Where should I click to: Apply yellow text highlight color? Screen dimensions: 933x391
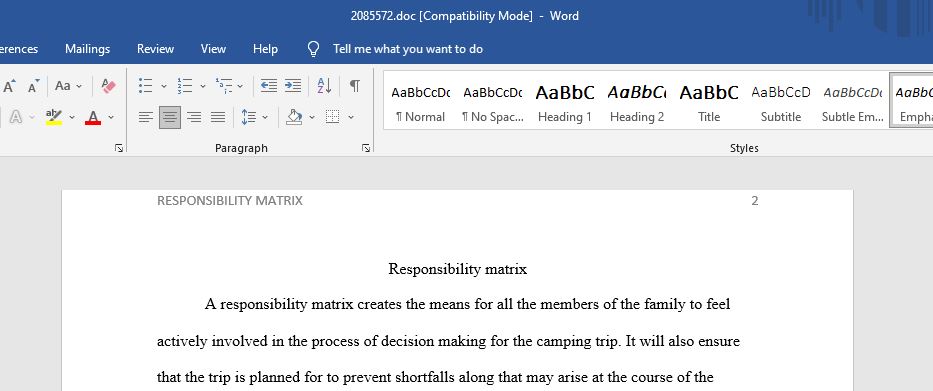tap(54, 117)
